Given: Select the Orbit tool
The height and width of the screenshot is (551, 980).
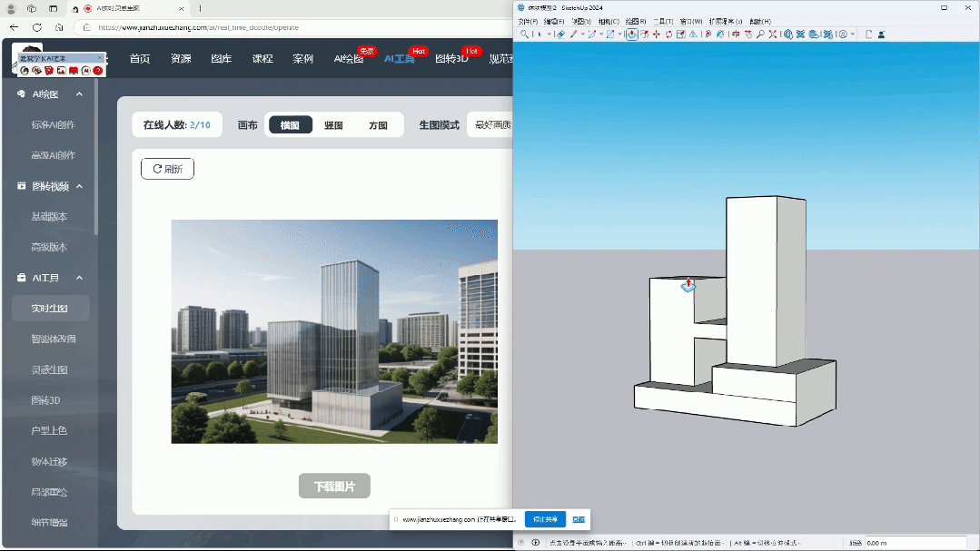Looking at the screenshot, I should (735, 34).
